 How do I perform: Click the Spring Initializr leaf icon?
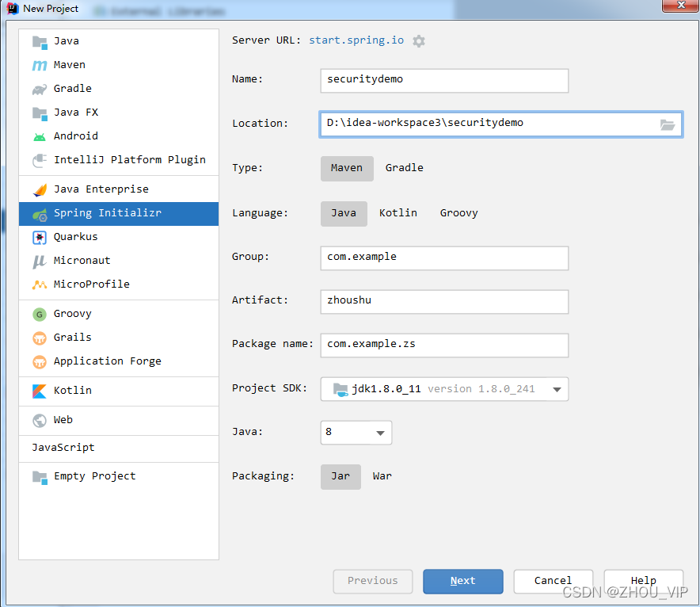point(40,215)
